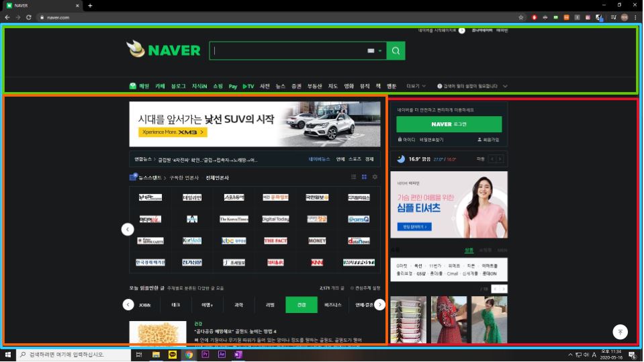Open 영화 in the navigation bar
This screenshot has height=362, width=644.
[x=349, y=86]
